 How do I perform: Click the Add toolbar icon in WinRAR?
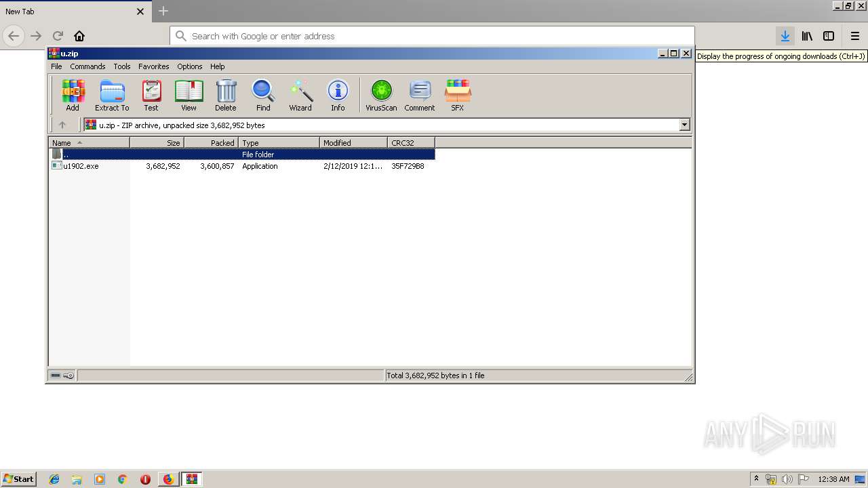point(73,95)
